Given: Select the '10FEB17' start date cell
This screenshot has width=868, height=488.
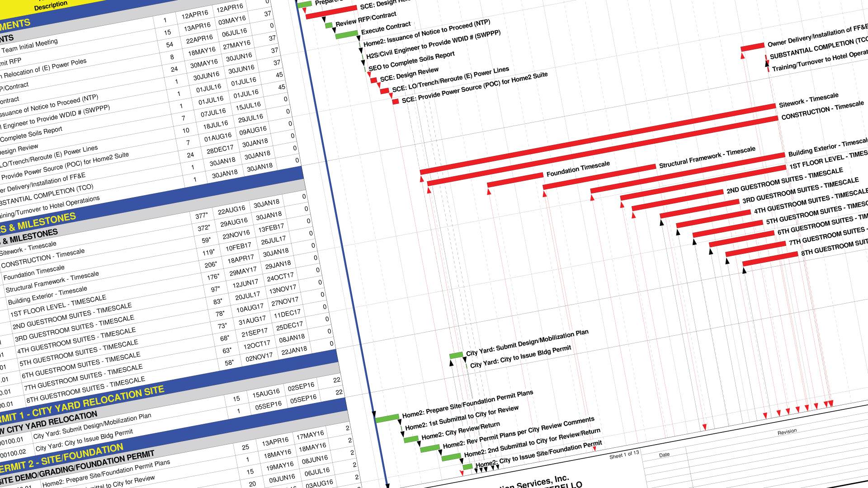Looking at the screenshot, I should [x=238, y=247].
